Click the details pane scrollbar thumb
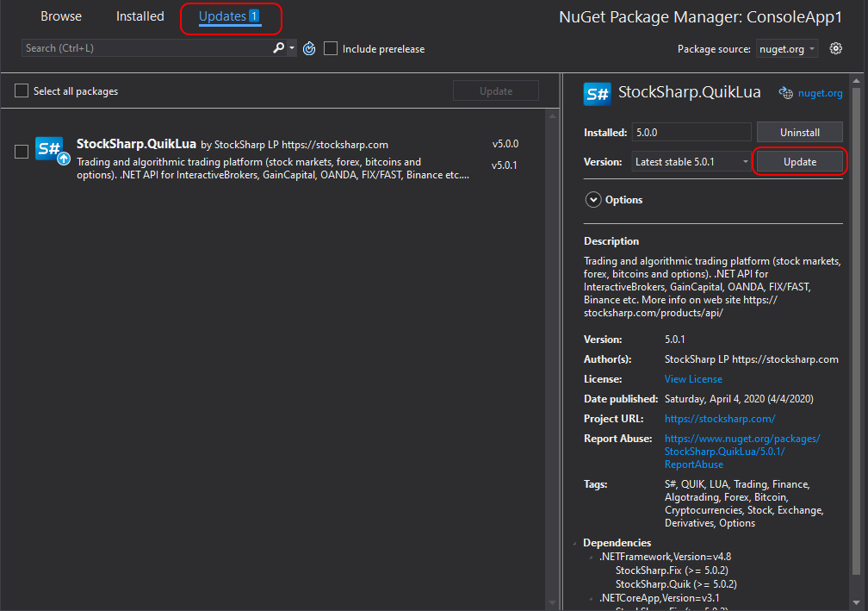 click(x=856, y=331)
